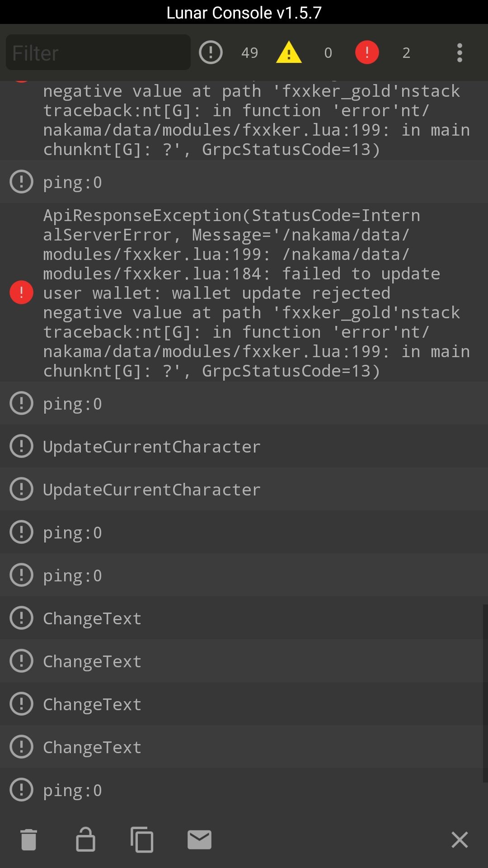Select the second UpdateCurrentCharacter log entry

tap(244, 489)
